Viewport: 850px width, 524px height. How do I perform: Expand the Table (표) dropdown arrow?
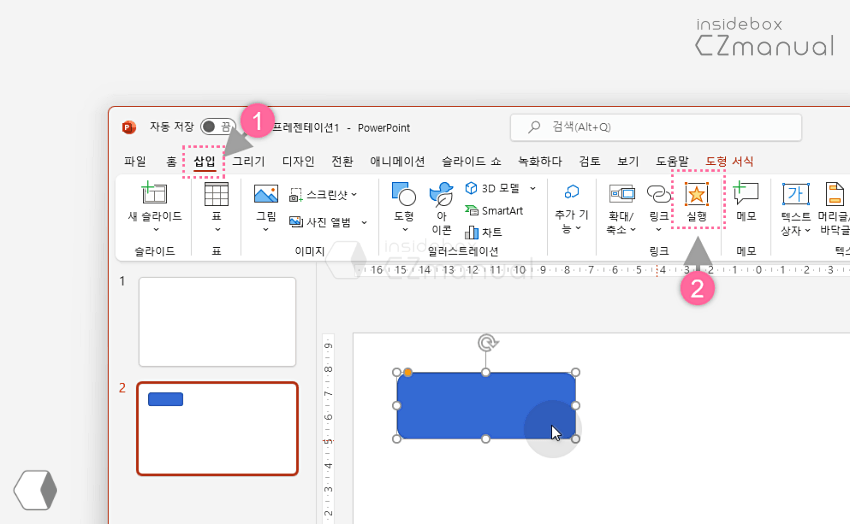(217, 230)
